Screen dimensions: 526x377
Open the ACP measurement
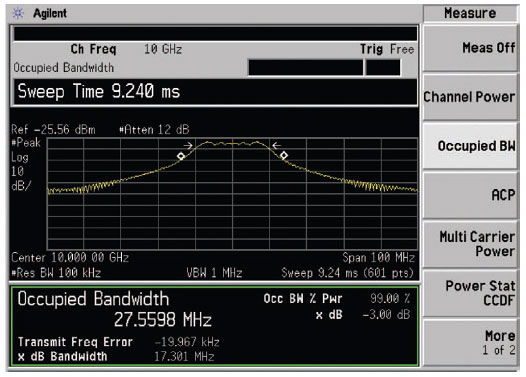tap(470, 195)
